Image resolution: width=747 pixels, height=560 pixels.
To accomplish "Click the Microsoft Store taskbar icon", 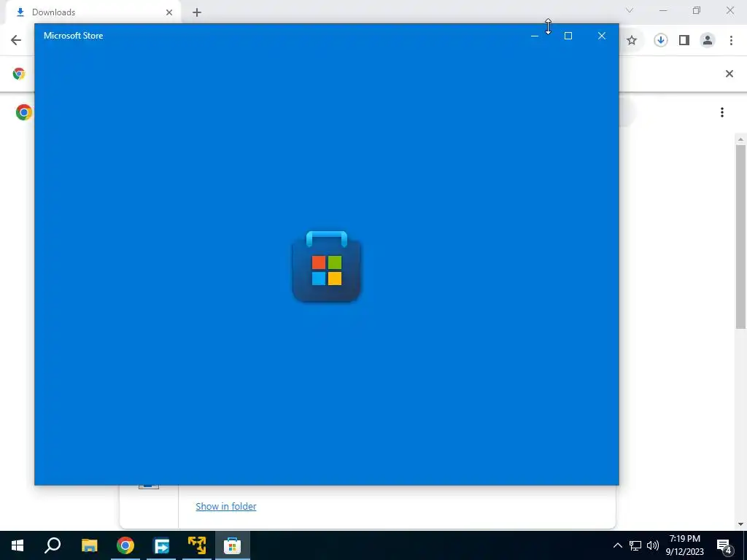I will pyautogui.click(x=233, y=545).
